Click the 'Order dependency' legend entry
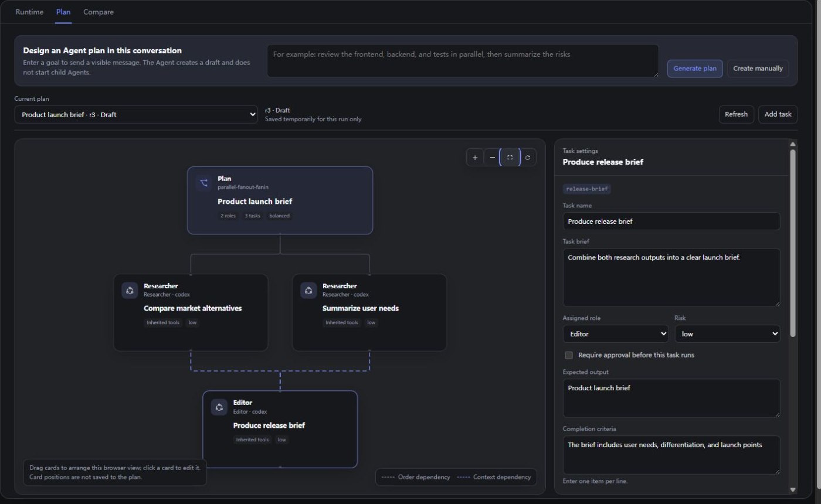This screenshot has width=821, height=504. (416, 477)
